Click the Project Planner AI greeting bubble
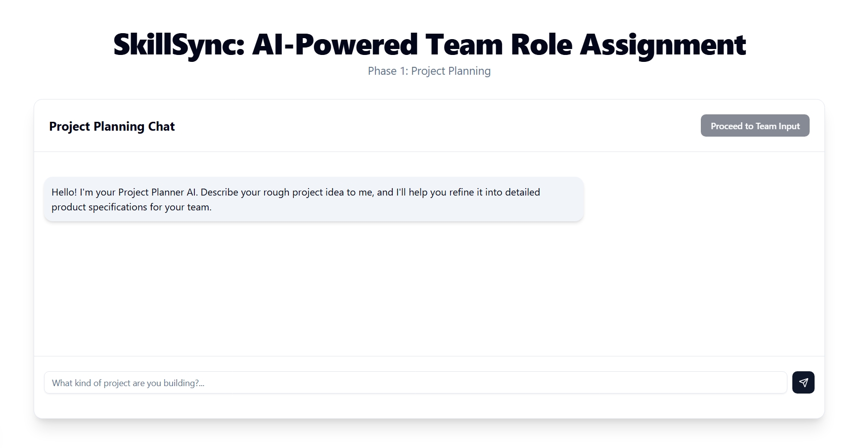Screen dimensions: 868x448 coord(314,199)
